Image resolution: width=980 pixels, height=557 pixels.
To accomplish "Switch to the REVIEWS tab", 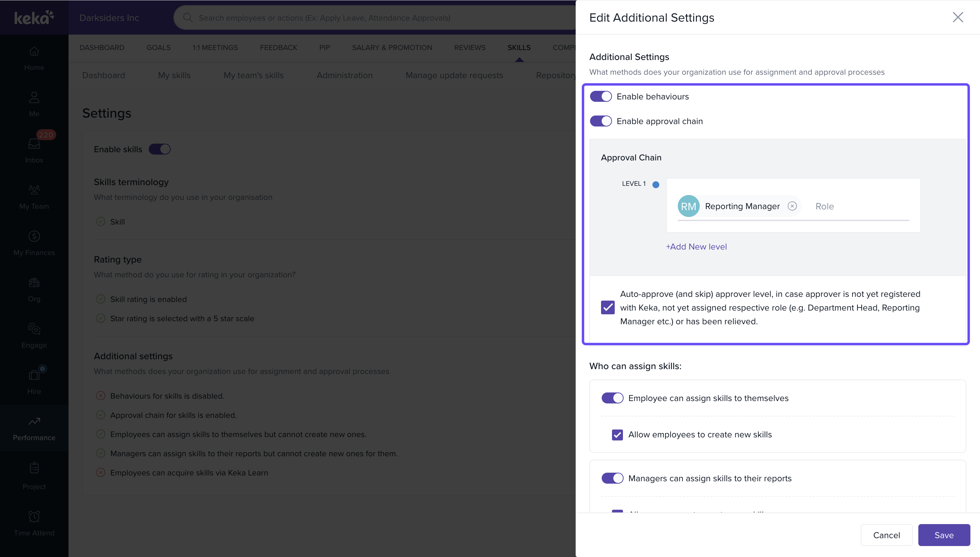I will tap(469, 48).
